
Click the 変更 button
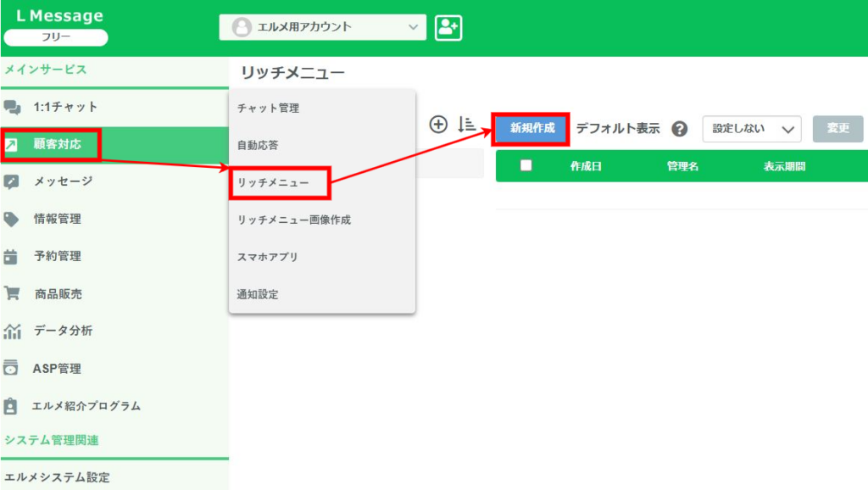click(837, 129)
